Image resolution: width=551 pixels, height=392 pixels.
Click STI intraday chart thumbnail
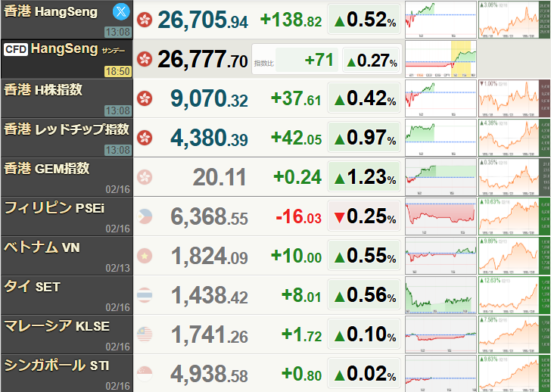(x=440, y=374)
